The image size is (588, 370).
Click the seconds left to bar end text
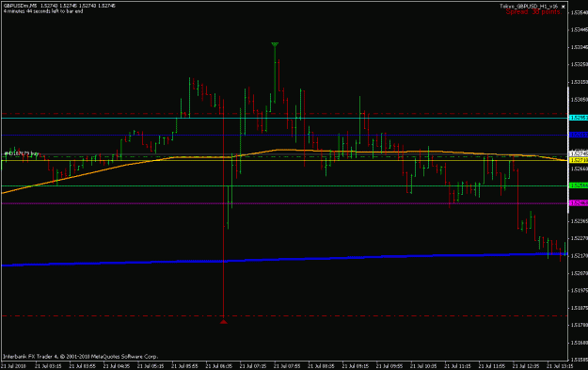point(43,11)
